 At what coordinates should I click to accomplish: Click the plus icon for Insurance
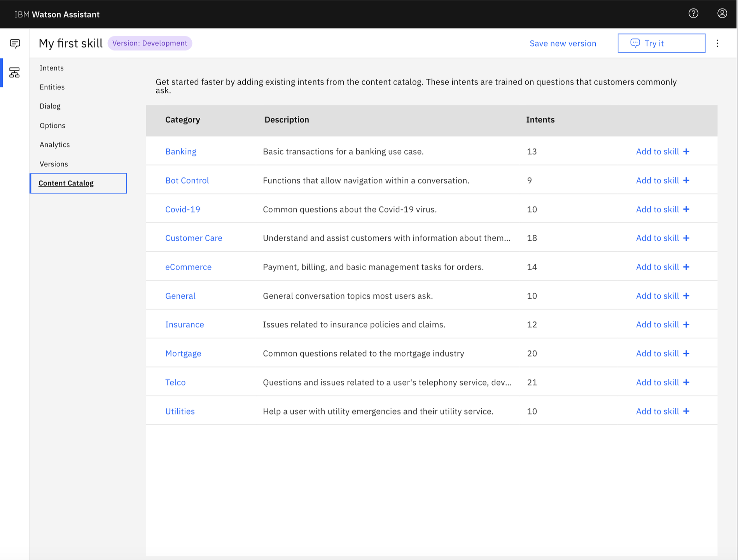coord(686,325)
